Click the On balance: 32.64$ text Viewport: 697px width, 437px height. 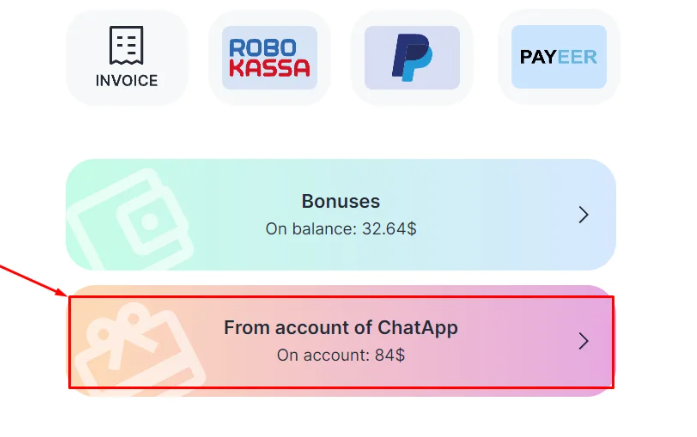click(340, 228)
